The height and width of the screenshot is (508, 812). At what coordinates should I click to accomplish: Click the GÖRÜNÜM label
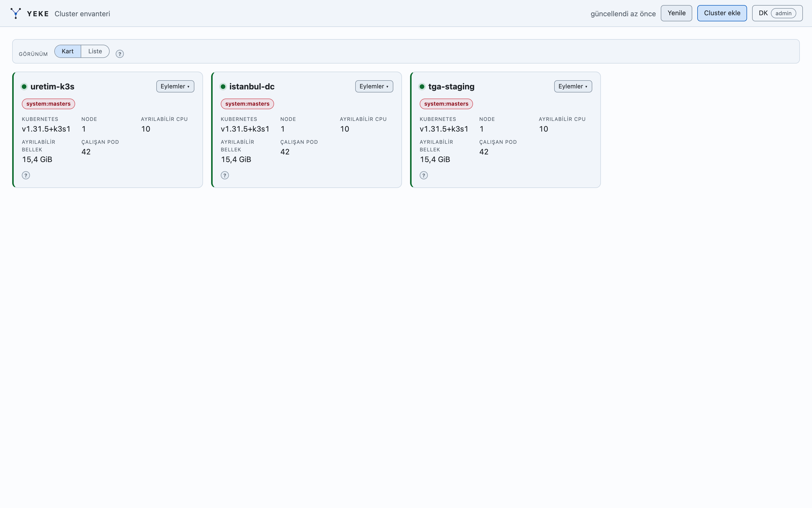pyautogui.click(x=33, y=54)
